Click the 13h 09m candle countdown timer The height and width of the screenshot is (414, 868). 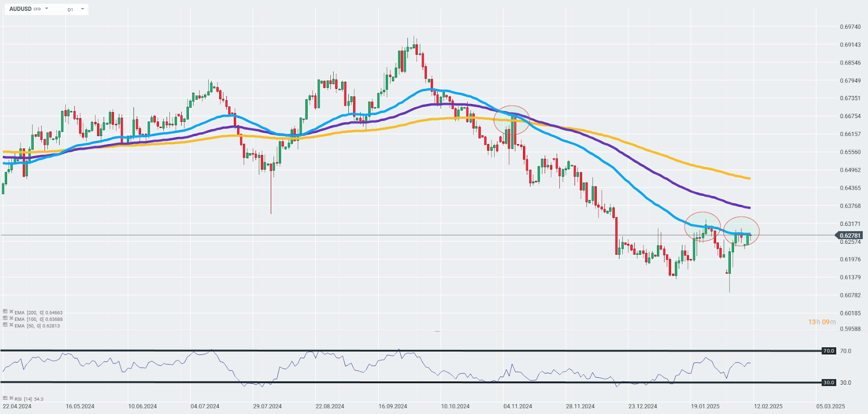[x=822, y=322]
